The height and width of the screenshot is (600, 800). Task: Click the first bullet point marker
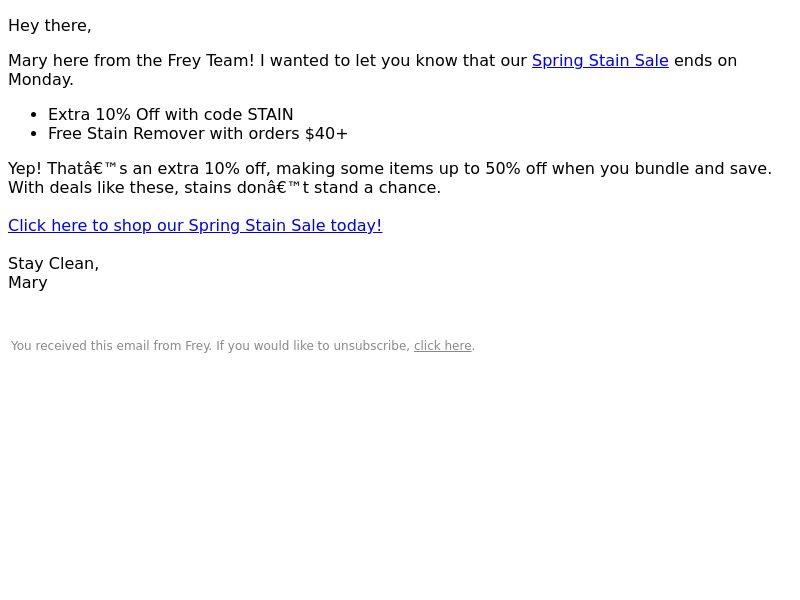(34, 115)
